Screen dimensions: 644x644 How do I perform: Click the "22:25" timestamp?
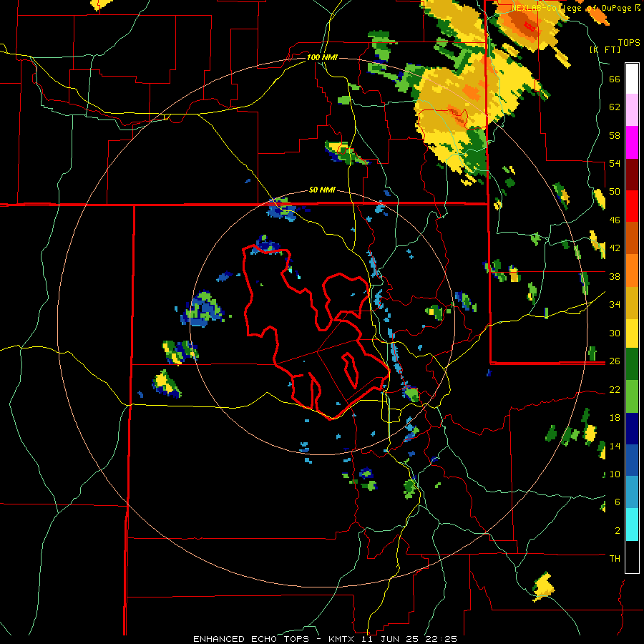443,639
